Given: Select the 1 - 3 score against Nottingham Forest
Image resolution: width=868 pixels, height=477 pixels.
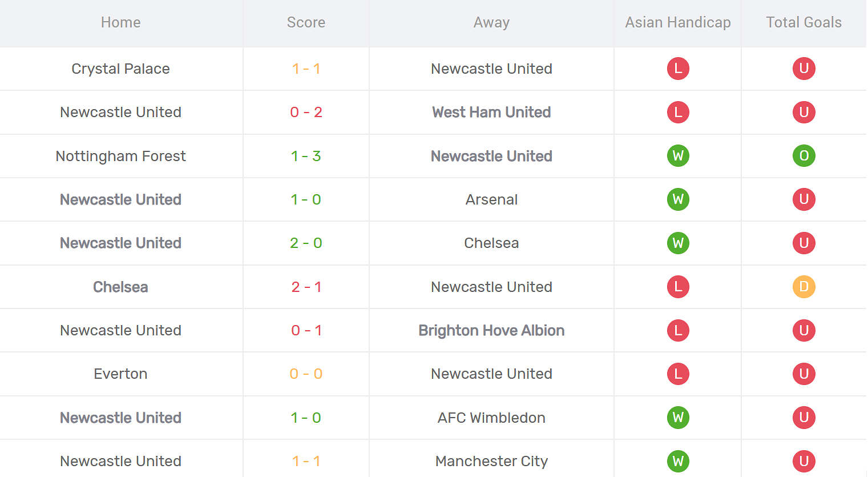Looking at the screenshot, I should pyautogui.click(x=306, y=156).
